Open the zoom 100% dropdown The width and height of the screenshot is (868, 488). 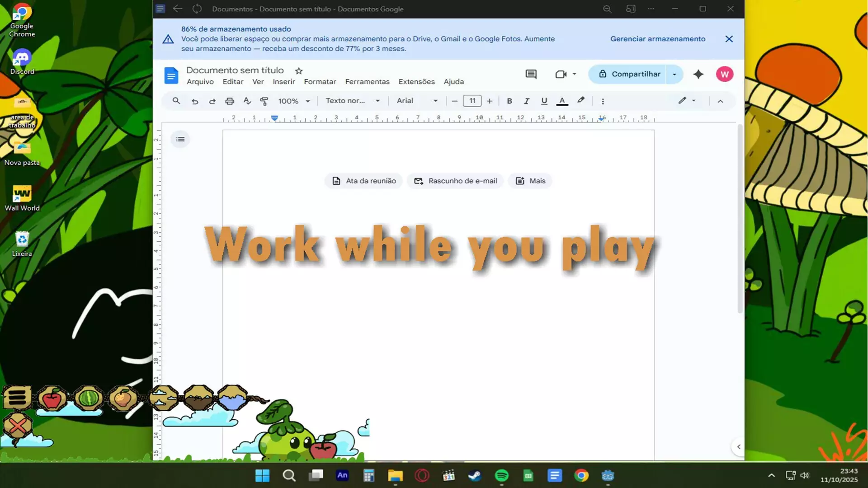tap(294, 101)
